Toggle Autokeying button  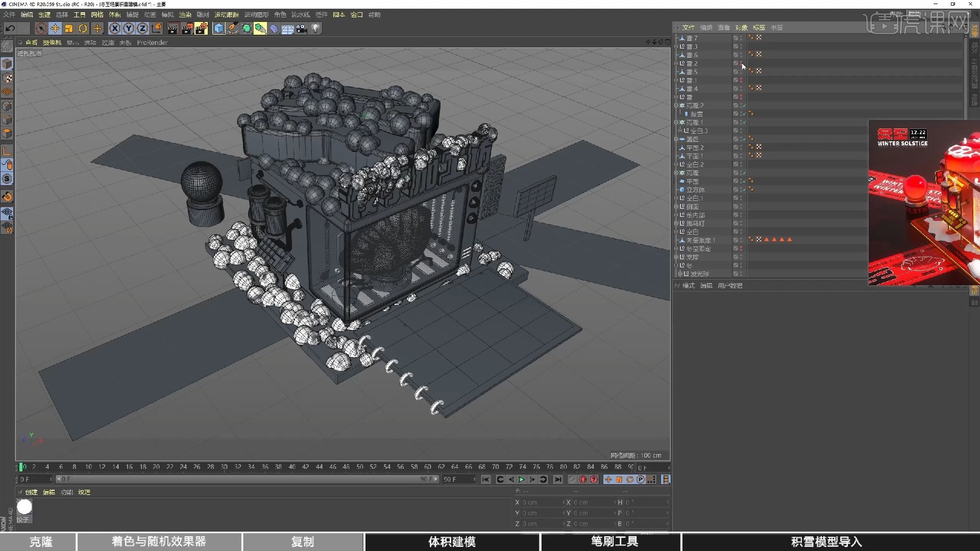tap(583, 480)
